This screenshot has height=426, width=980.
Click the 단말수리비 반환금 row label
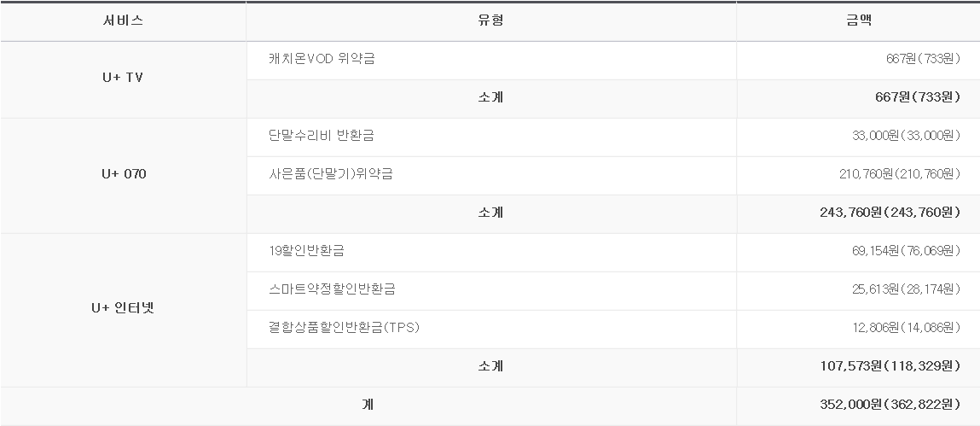click(x=322, y=136)
